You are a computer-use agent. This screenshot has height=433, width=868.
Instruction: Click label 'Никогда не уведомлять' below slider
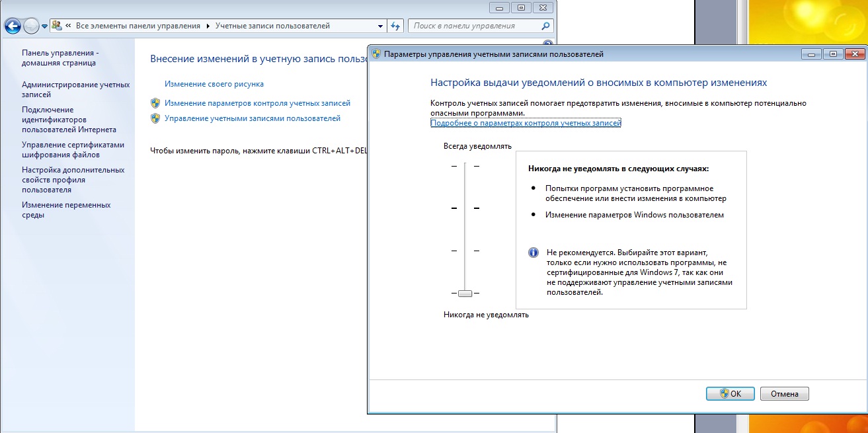pyautogui.click(x=486, y=315)
